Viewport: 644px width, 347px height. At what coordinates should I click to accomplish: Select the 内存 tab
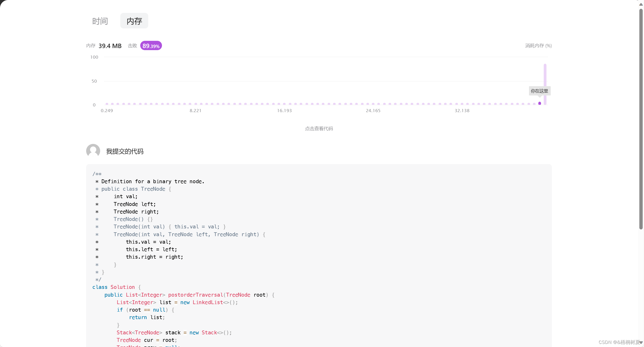tap(134, 21)
